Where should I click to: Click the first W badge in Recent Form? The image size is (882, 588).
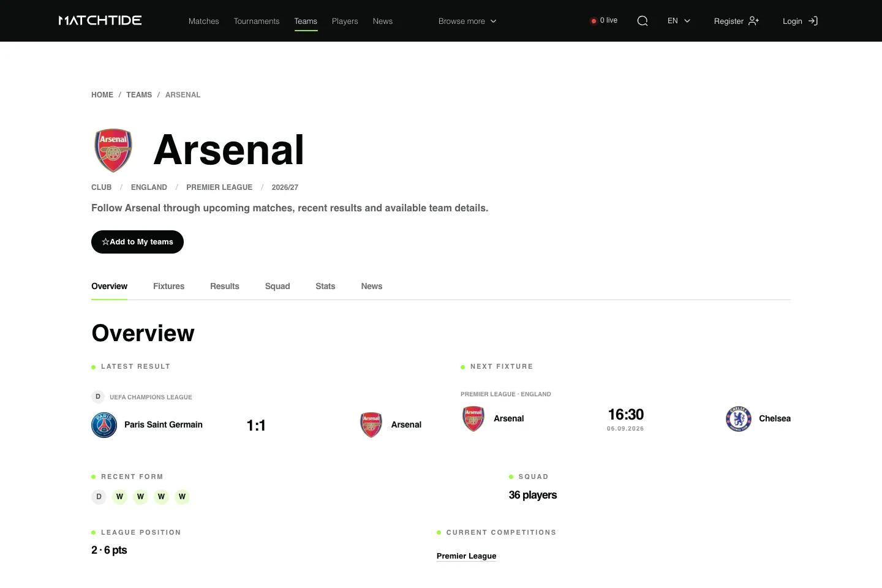[x=119, y=497]
